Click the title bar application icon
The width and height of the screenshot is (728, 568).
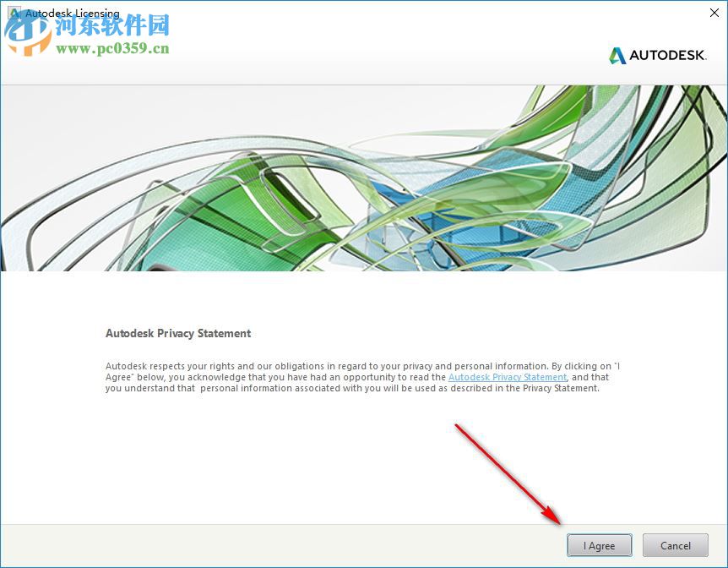pyautogui.click(x=14, y=13)
